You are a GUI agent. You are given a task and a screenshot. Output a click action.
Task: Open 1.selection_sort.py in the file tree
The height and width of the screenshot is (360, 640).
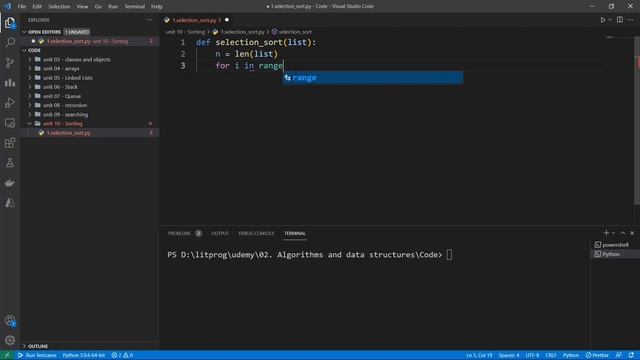[x=69, y=133]
